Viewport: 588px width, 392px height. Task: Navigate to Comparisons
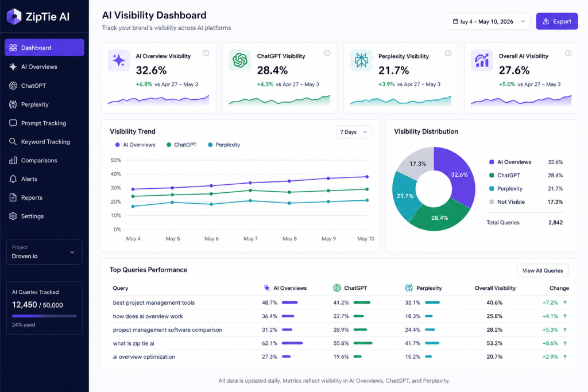pyautogui.click(x=44, y=160)
